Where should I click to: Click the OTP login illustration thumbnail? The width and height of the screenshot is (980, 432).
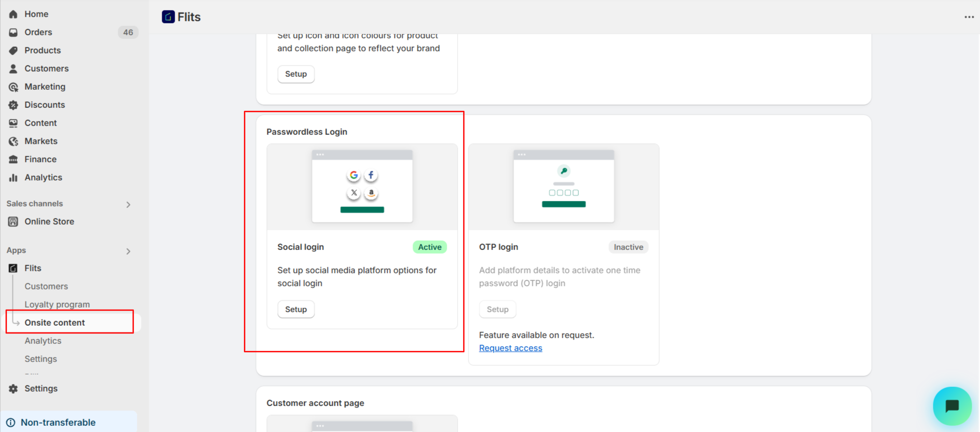pos(564,187)
